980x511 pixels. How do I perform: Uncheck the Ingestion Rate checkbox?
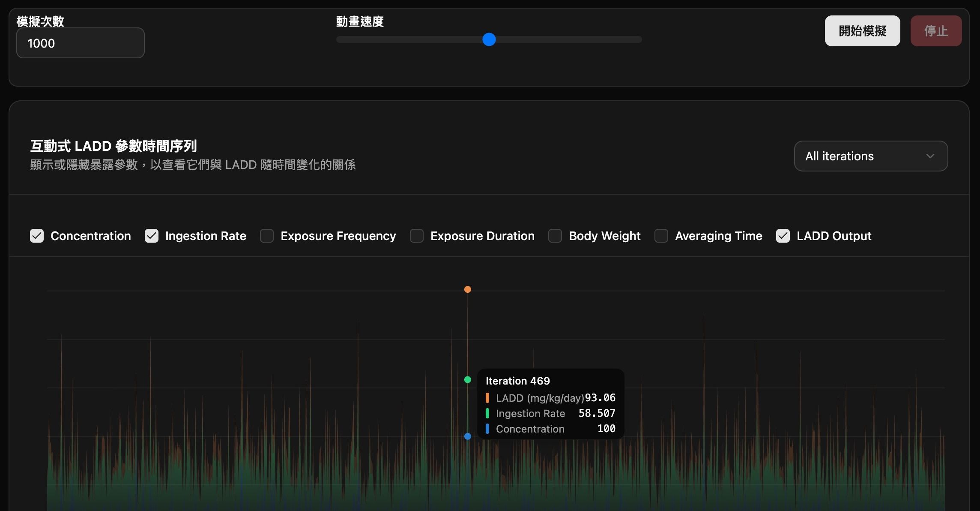pyautogui.click(x=152, y=236)
